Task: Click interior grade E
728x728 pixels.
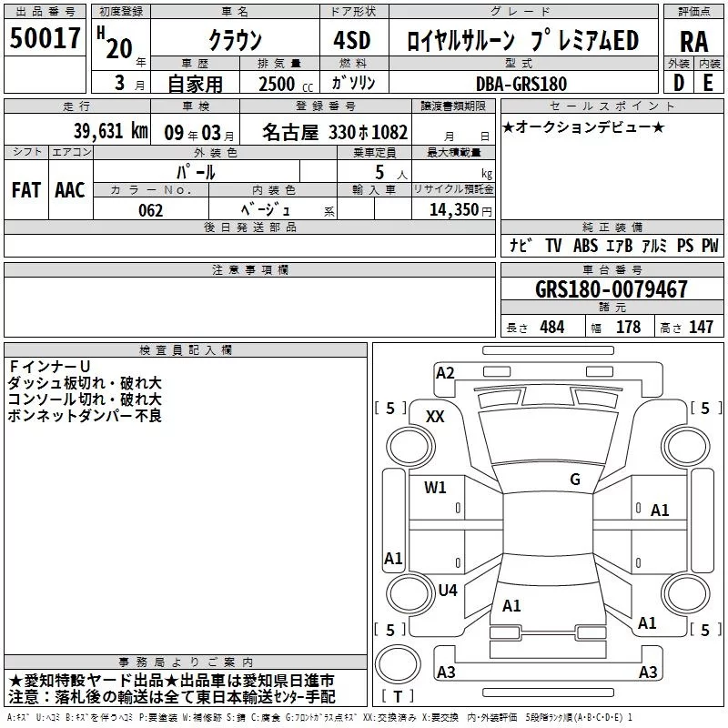Action: click(x=708, y=83)
